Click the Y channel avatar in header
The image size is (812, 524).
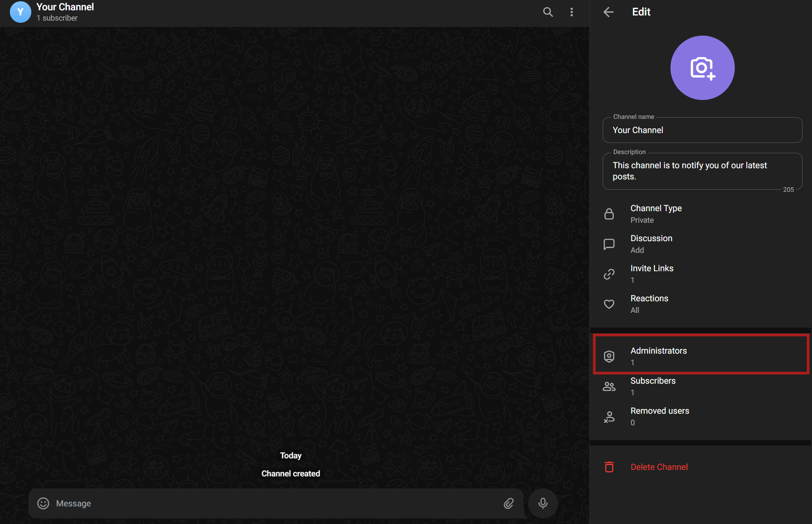point(20,12)
